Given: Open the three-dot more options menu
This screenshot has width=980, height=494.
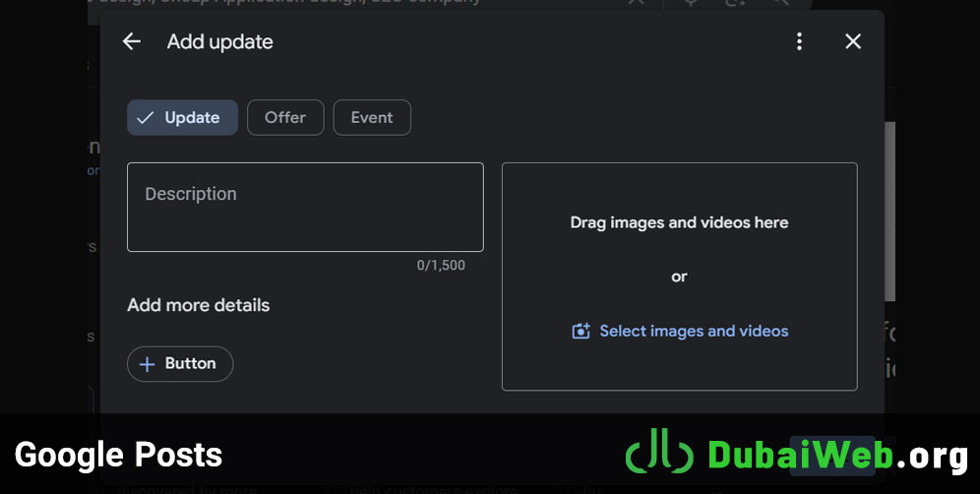Looking at the screenshot, I should pos(799,41).
